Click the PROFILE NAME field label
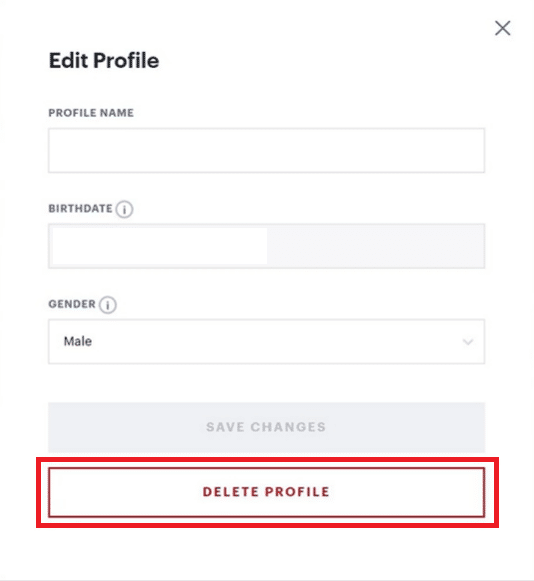The image size is (534, 581). [x=91, y=113]
